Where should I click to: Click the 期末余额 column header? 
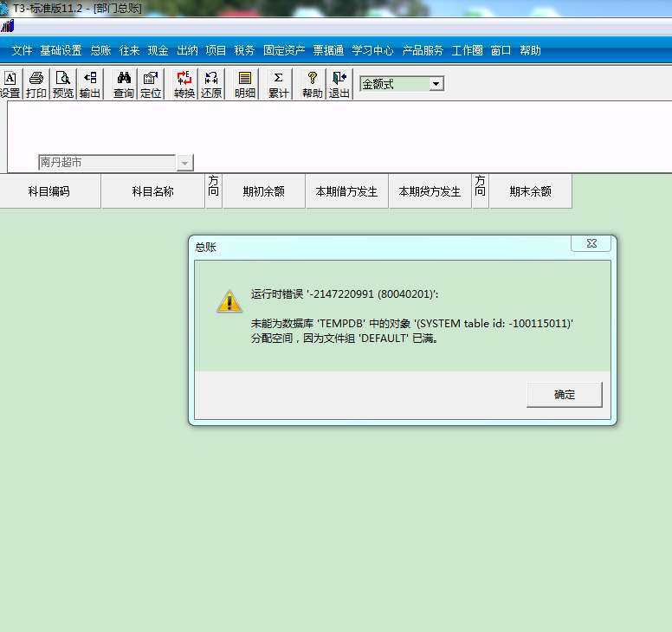(x=530, y=191)
